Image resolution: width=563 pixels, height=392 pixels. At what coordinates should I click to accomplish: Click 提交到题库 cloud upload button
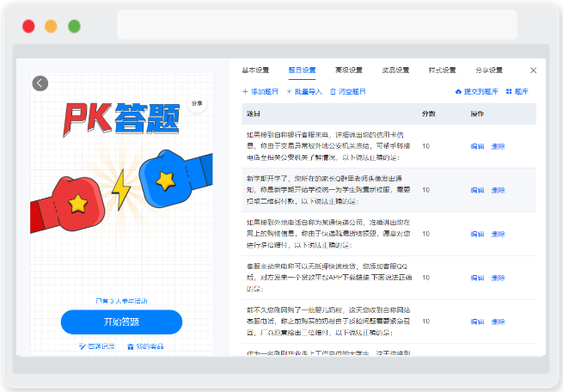476,92
